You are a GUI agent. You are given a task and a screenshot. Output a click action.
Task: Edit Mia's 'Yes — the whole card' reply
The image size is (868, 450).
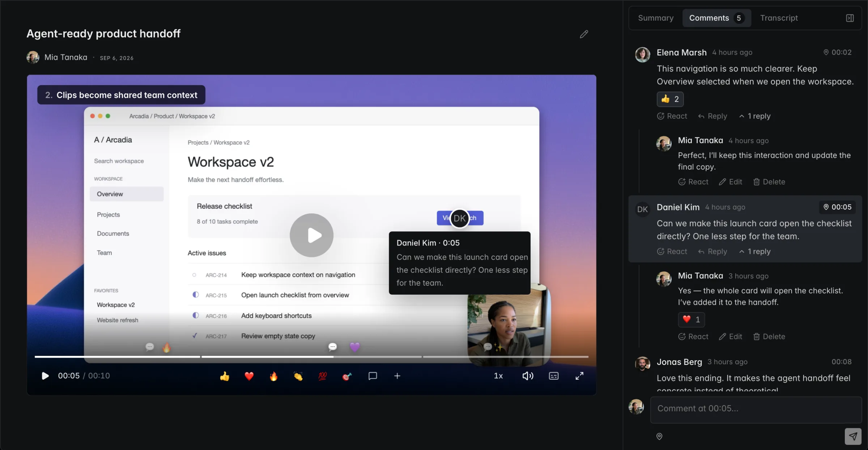point(731,337)
